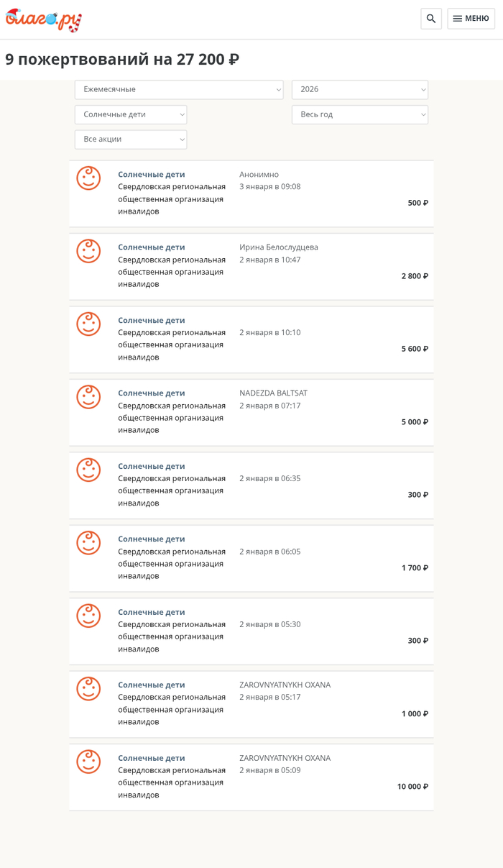This screenshot has height=868, width=503.
Task: Click smiley icon beside Ирина Белослудцева donation
Action: pos(89,251)
